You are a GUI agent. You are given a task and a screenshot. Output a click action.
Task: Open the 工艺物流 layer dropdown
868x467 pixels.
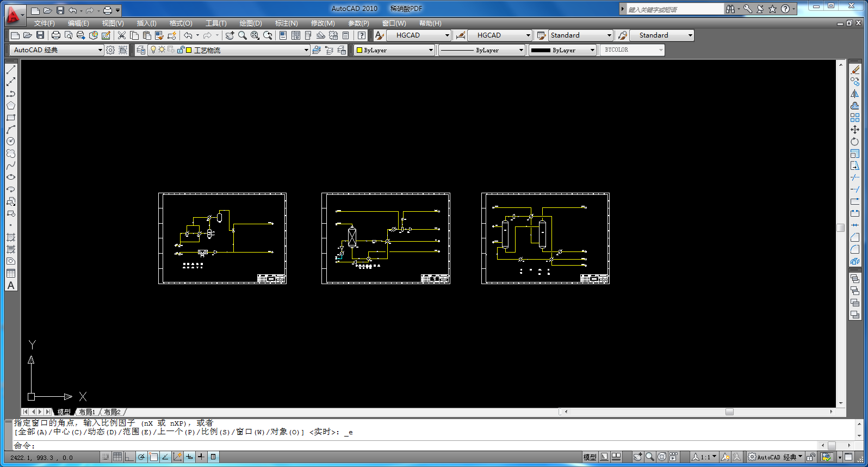(x=306, y=50)
